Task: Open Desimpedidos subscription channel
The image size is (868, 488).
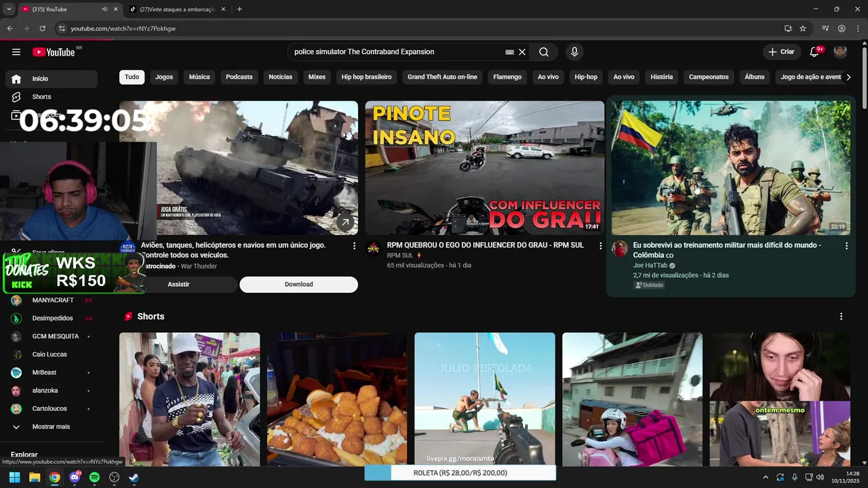Action: pos(52,319)
